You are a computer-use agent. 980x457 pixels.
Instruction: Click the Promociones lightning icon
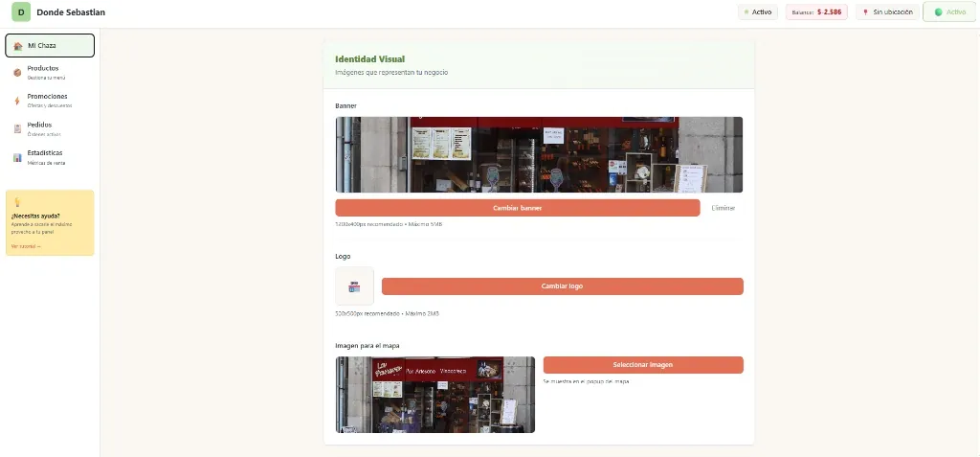(x=17, y=101)
